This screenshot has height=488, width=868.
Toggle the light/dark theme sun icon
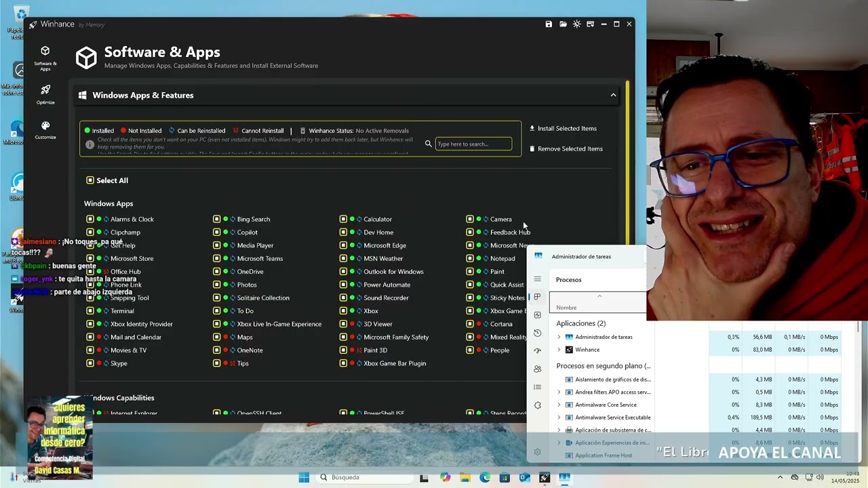[576, 24]
